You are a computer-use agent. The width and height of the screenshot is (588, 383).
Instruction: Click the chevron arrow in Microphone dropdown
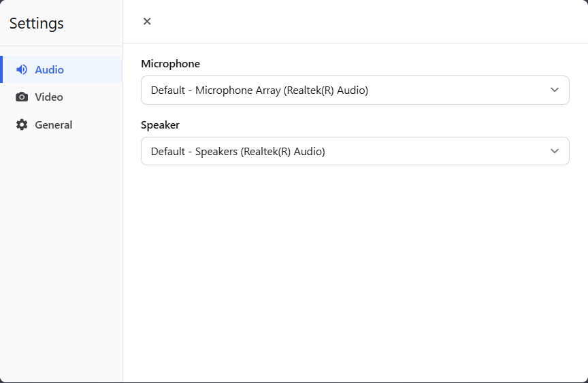tap(555, 90)
